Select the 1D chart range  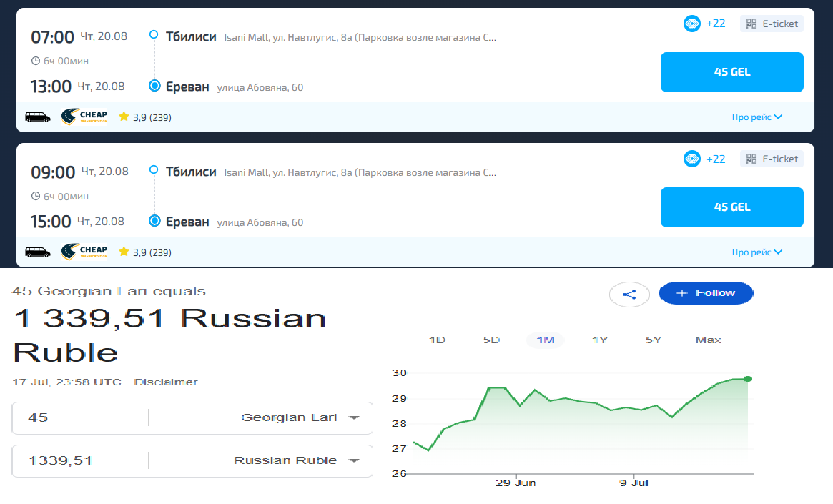coord(437,340)
